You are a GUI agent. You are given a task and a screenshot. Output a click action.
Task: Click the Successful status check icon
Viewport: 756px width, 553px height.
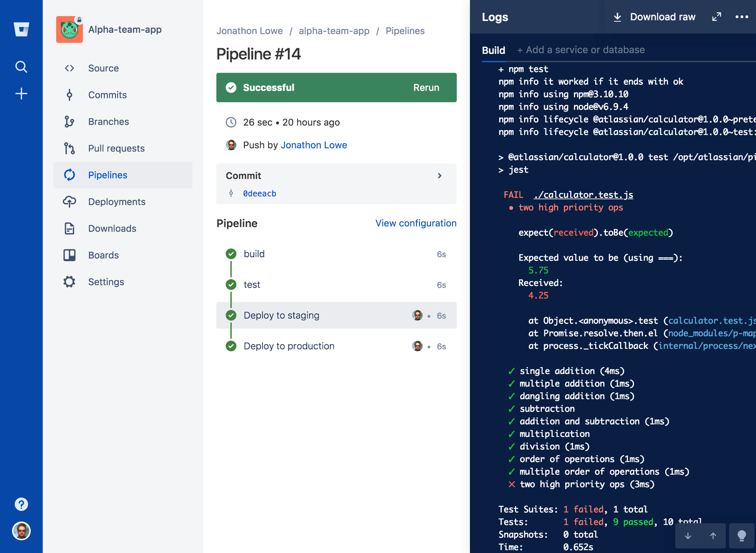231,88
